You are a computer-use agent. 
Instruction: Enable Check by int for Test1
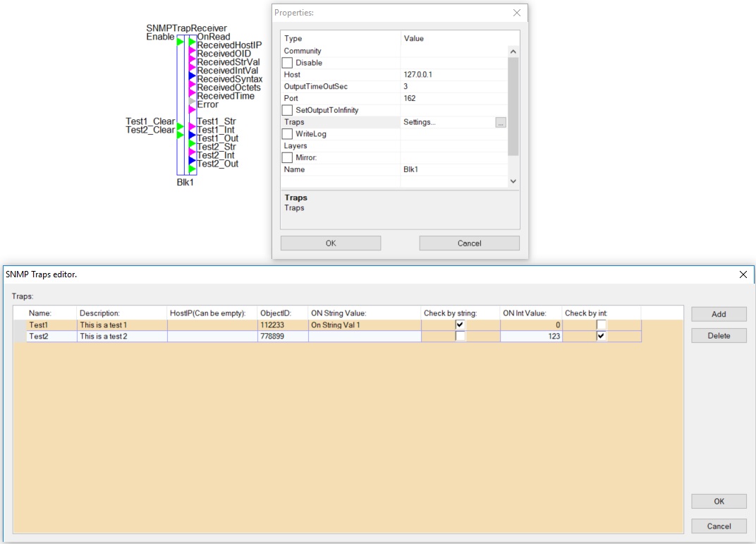(x=601, y=325)
